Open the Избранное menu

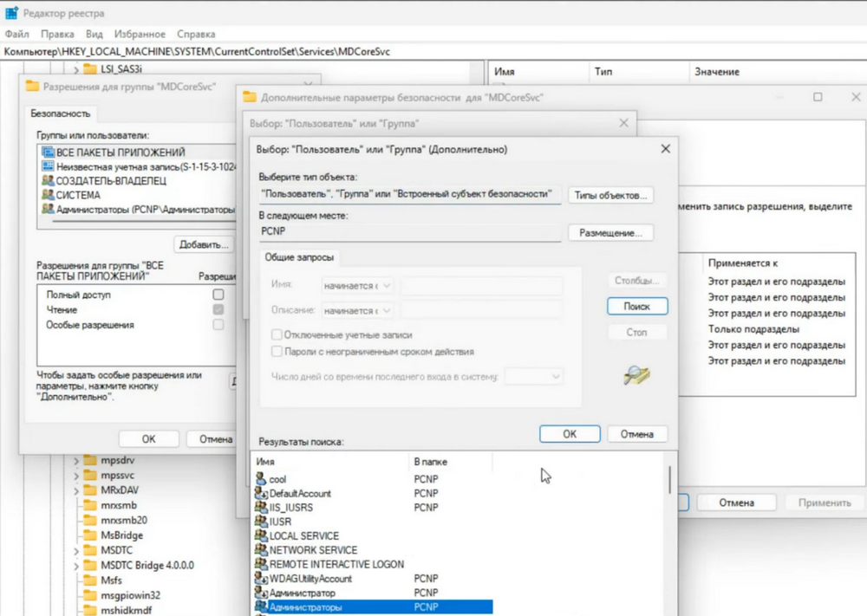point(139,35)
